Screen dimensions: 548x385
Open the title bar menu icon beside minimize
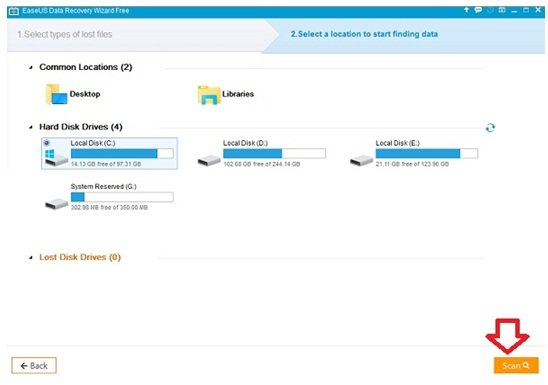(x=502, y=10)
